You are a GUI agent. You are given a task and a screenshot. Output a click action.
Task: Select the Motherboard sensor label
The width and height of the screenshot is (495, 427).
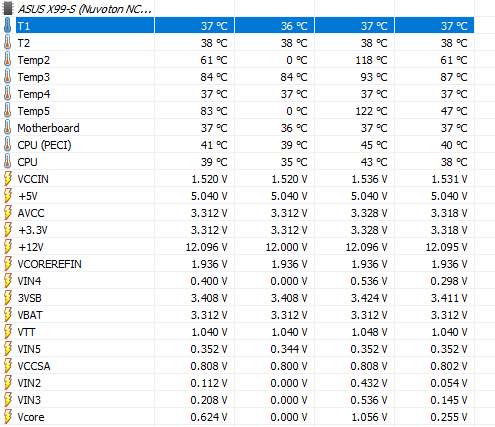[x=48, y=128]
